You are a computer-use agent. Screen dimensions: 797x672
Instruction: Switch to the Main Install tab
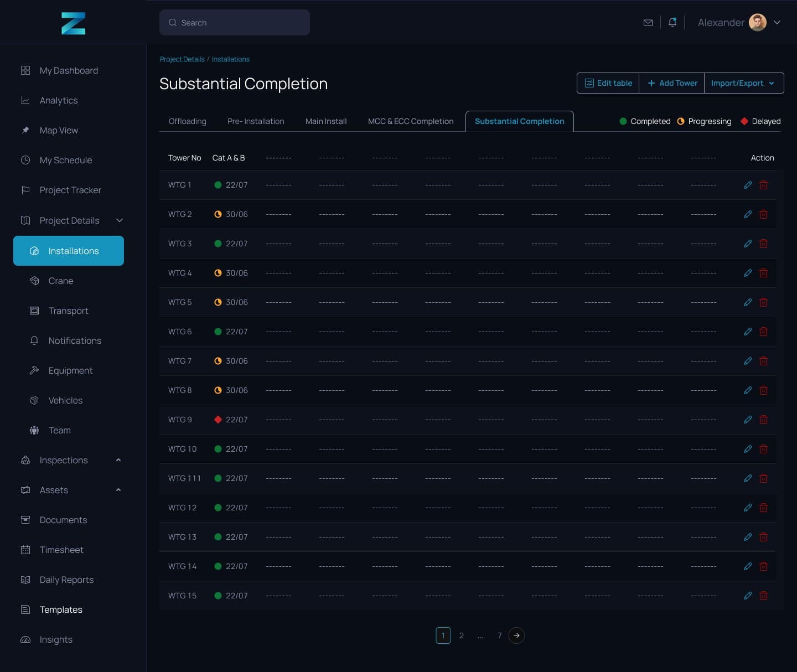[326, 121]
